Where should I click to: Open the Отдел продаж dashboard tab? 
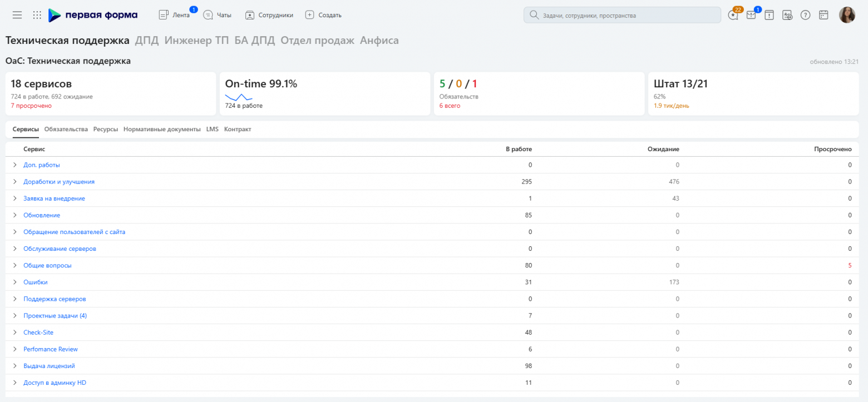point(317,41)
